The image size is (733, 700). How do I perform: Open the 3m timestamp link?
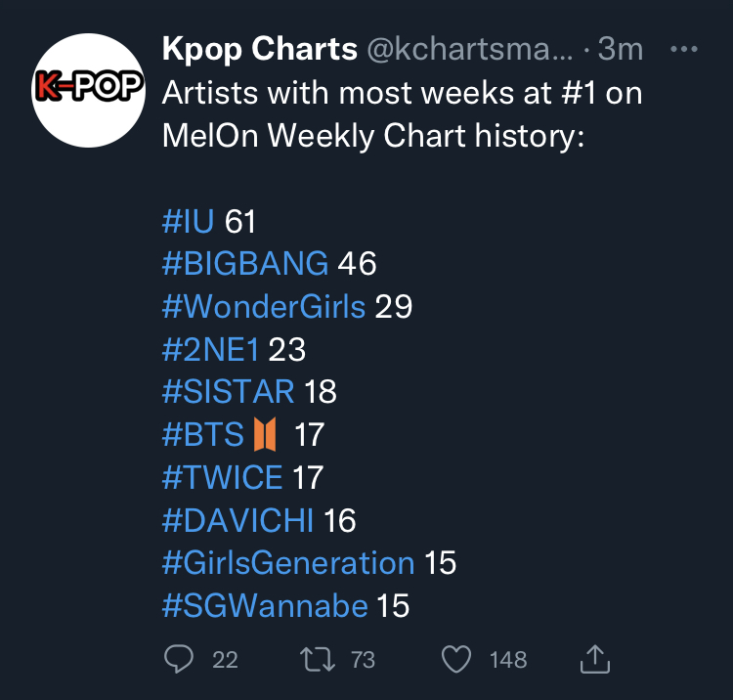[x=620, y=49]
